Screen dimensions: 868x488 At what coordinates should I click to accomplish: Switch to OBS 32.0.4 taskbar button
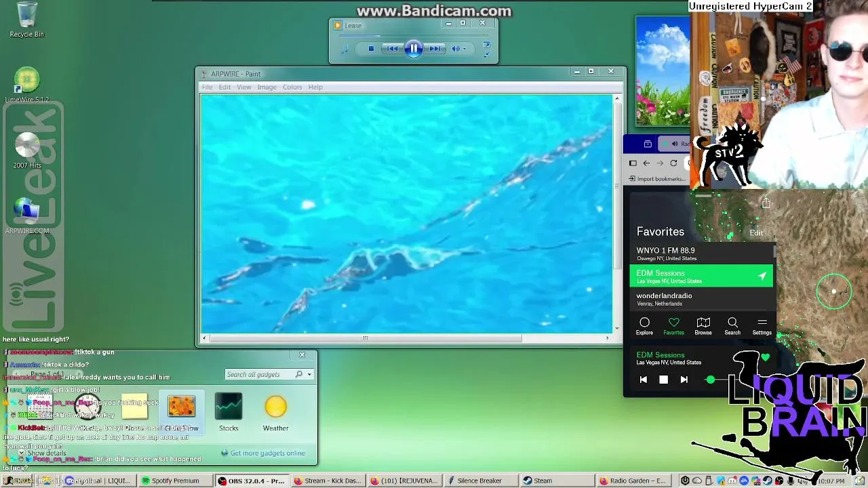(x=252, y=481)
